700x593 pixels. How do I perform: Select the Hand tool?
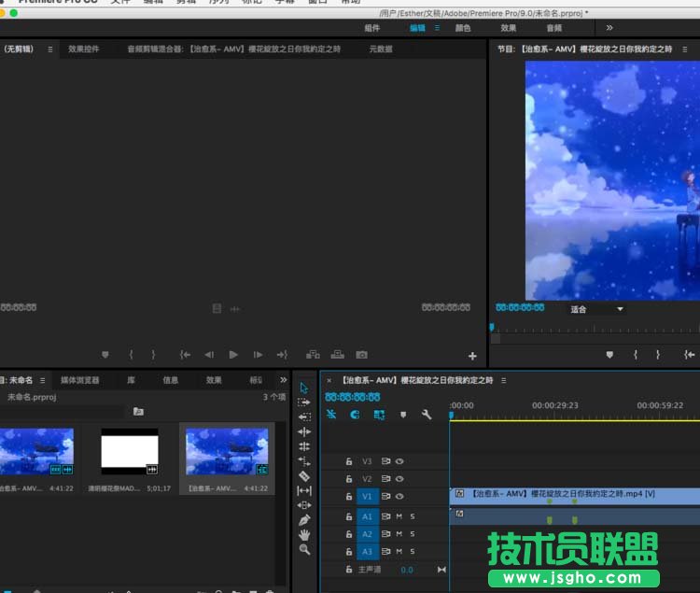304,534
